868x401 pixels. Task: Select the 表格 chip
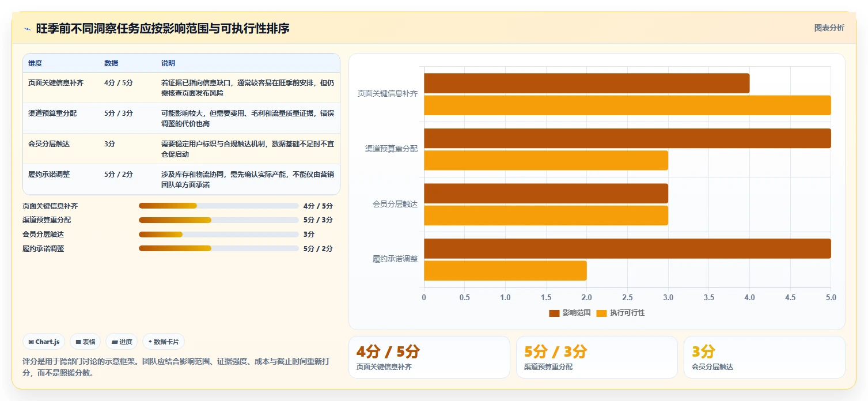(x=85, y=342)
